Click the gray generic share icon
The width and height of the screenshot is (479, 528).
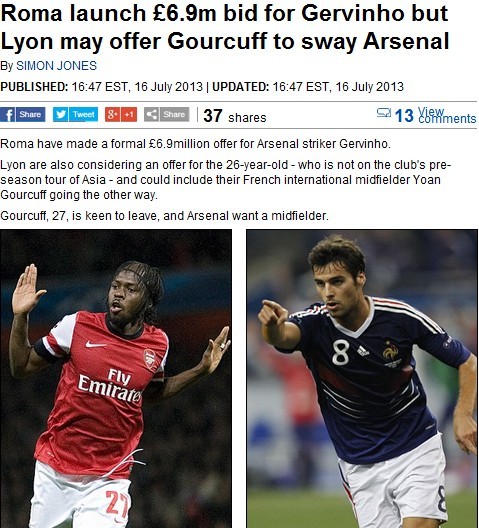pos(152,114)
